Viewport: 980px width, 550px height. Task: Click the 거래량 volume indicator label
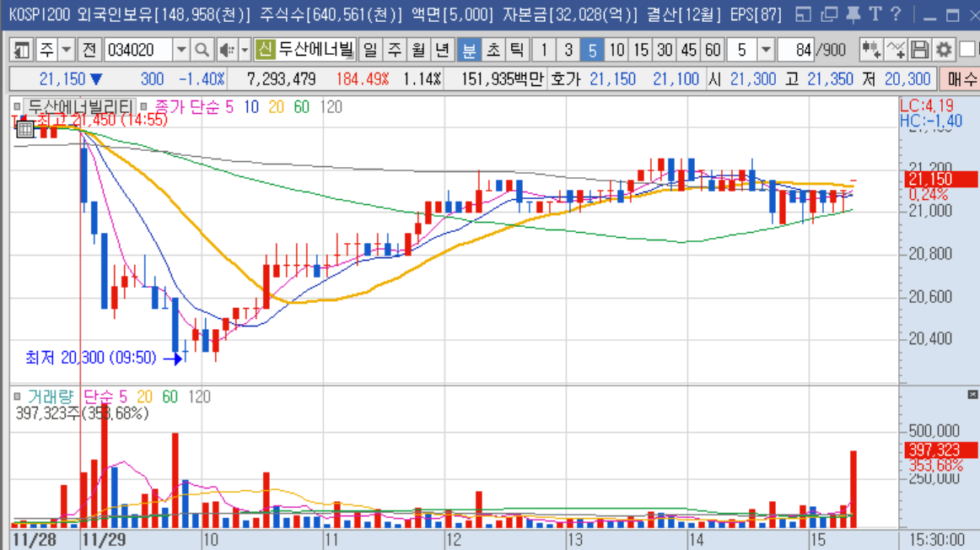(51, 396)
